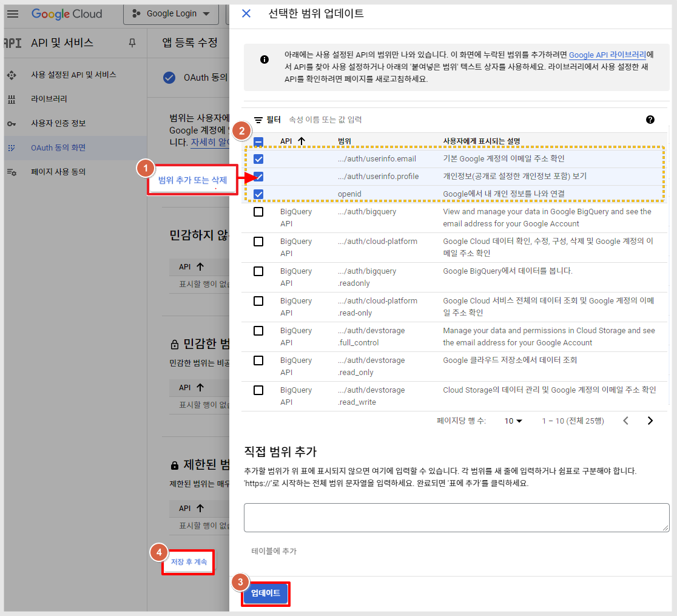Click the 필터 filter icon
Image resolution: width=677 pixels, height=616 pixels.
(x=258, y=120)
